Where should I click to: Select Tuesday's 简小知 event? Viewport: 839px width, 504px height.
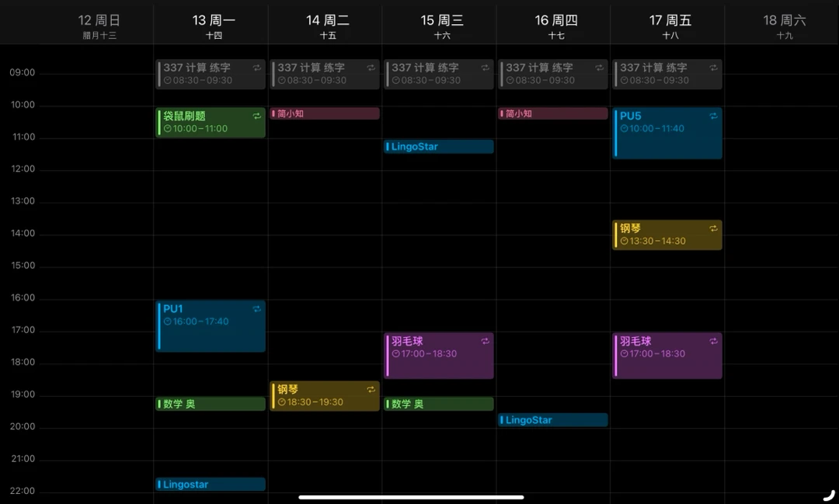click(x=324, y=113)
